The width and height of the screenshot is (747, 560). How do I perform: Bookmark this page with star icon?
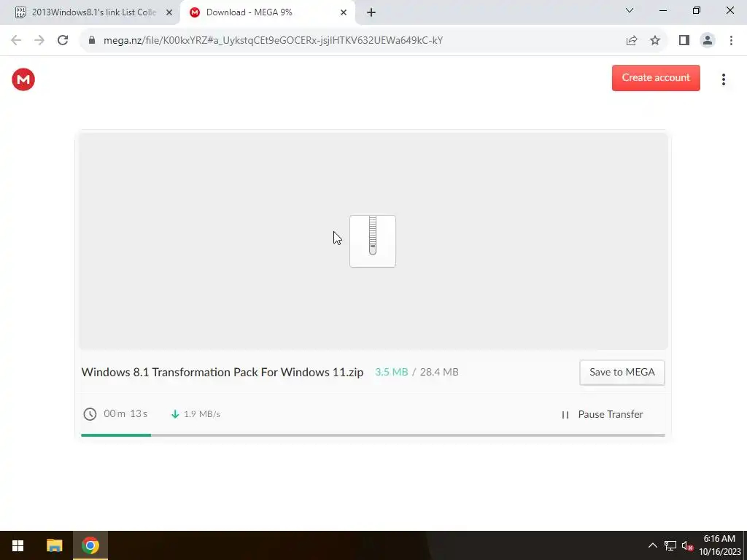pos(655,41)
